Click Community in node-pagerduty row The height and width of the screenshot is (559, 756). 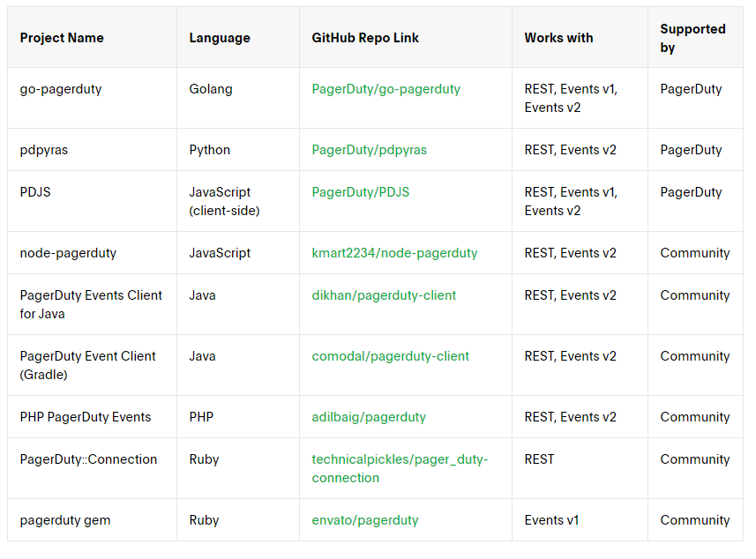(695, 253)
